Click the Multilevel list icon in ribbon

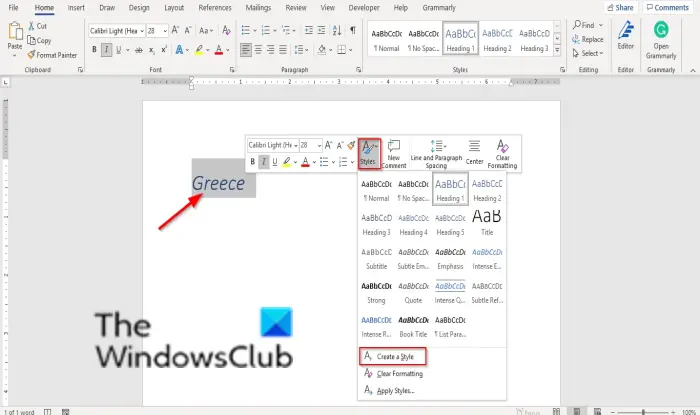point(286,30)
